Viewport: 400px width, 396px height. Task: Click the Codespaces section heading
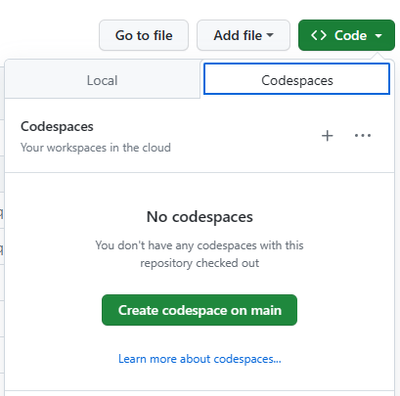pos(57,127)
